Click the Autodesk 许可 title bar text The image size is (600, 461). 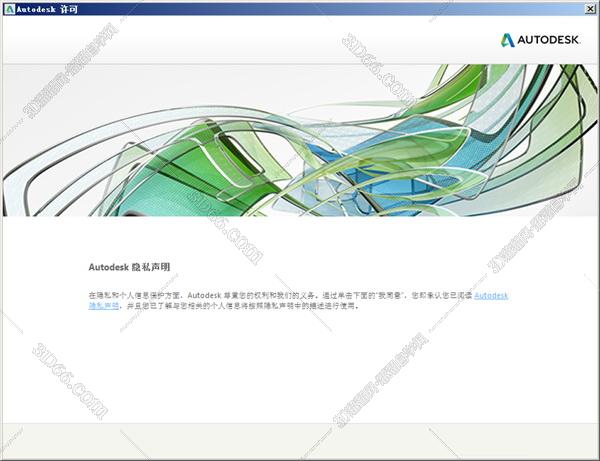45,9
